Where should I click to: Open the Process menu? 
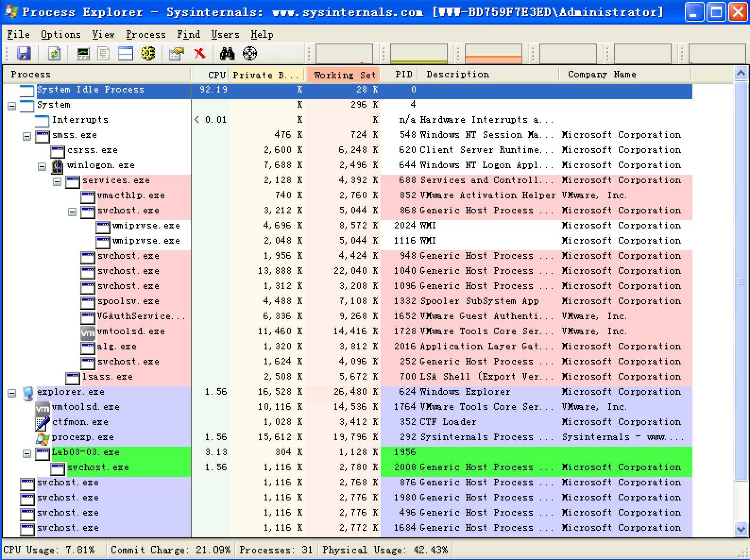point(146,34)
